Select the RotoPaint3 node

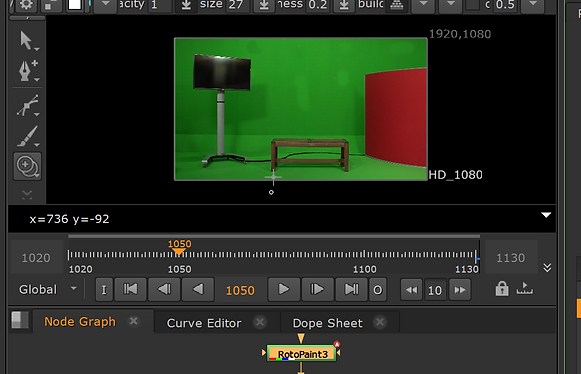point(302,354)
